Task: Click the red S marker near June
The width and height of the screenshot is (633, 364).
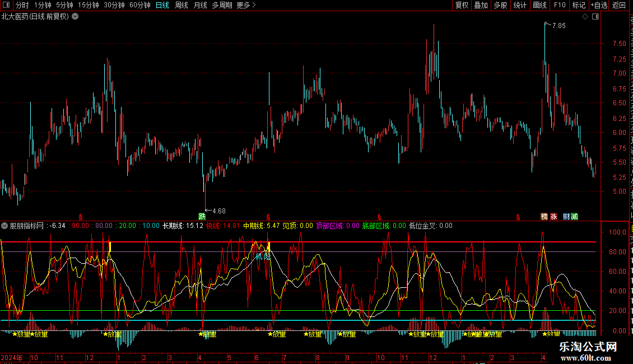Action: click(268, 217)
